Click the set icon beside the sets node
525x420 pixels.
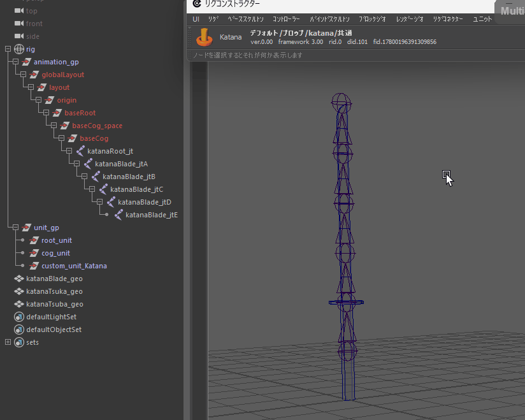19,342
